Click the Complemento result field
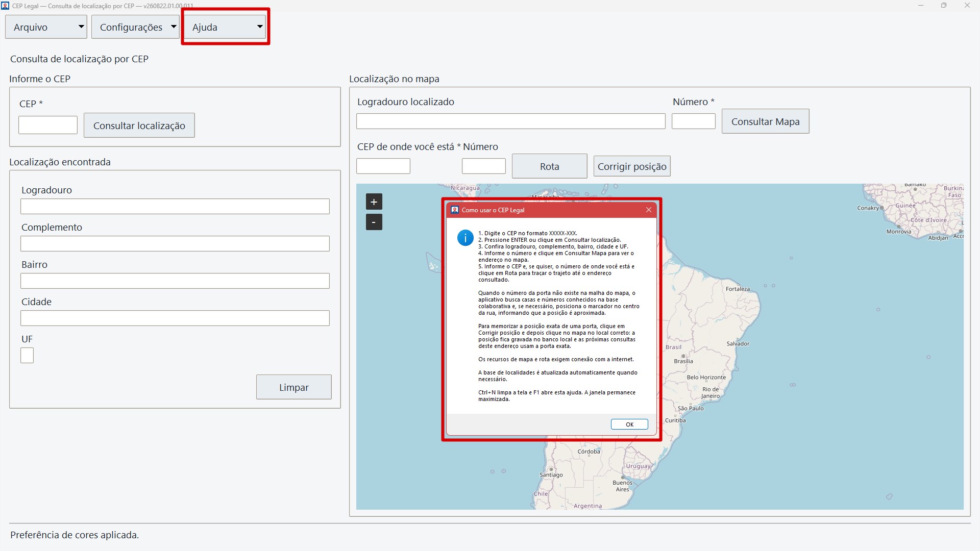The image size is (980, 551). coord(175,244)
